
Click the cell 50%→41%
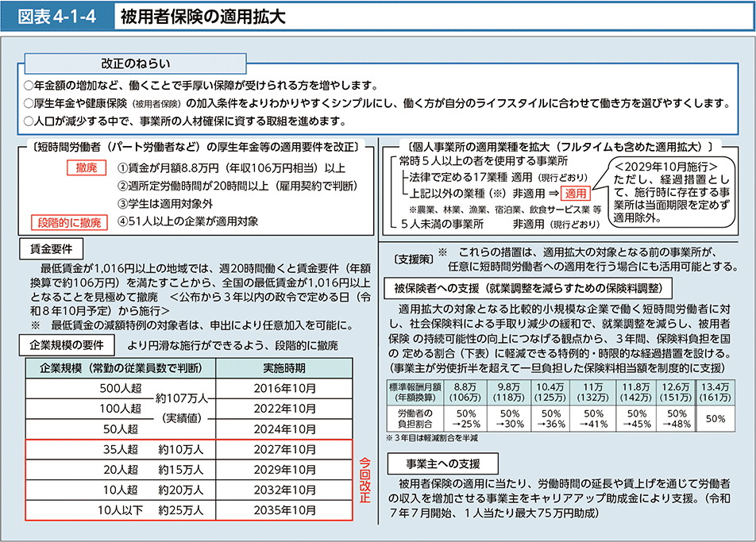click(x=593, y=418)
